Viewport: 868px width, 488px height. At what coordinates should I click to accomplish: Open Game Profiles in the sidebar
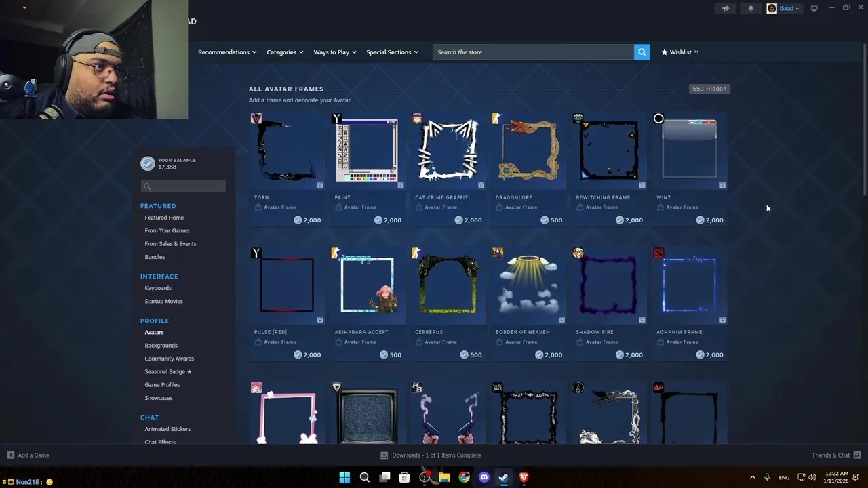click(162, 385)
